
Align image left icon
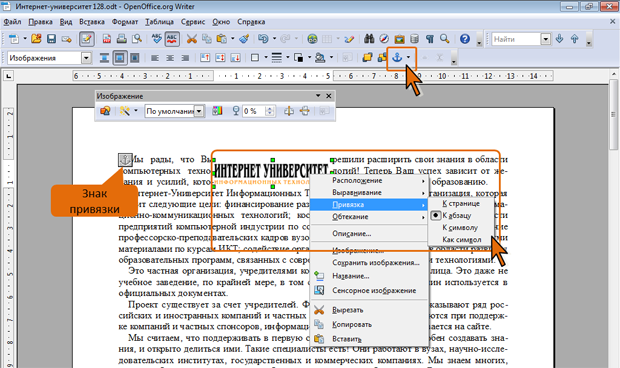tap(155, 58)
